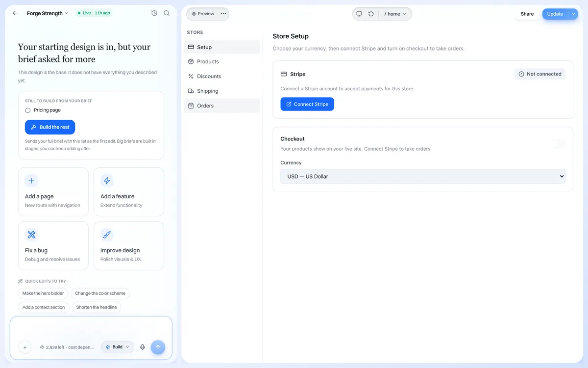Click the back arrow icon

coord(15,13)
